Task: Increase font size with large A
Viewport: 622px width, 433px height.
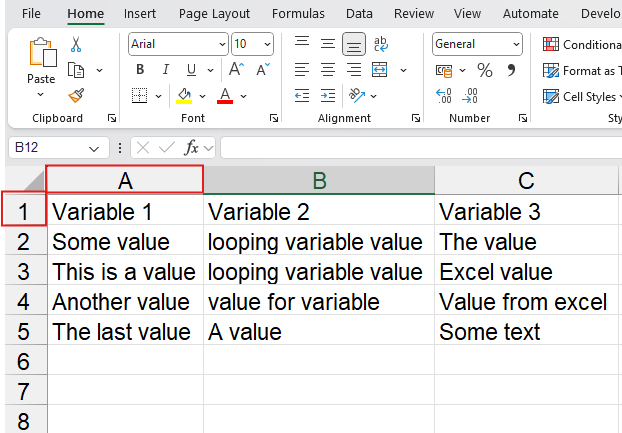Action: [x=237, y=69]
